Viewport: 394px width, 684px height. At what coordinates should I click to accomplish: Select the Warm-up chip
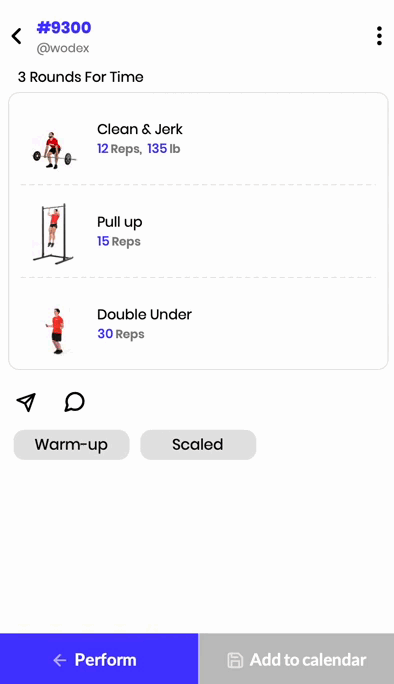coord(72,445)
